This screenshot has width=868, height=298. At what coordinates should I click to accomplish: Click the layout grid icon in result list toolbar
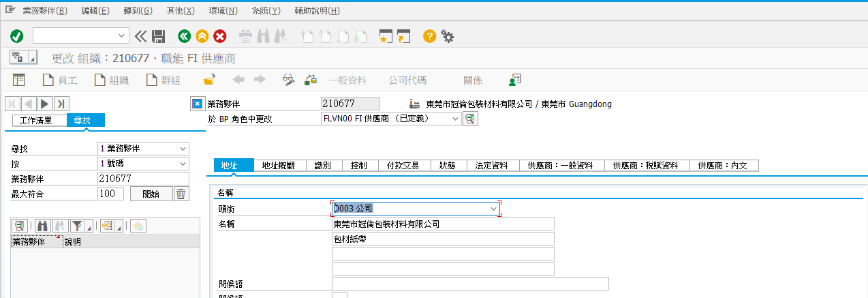click(x=106, y=226)
